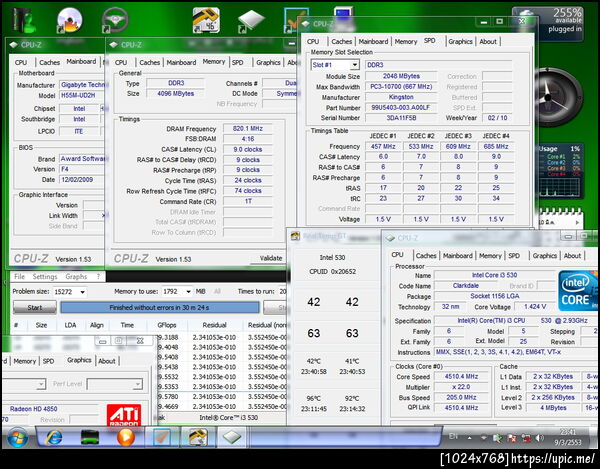Open the volume speaker tray icon
The width and height of the screenshot is (600, 469).
click(x=540, y=438)
